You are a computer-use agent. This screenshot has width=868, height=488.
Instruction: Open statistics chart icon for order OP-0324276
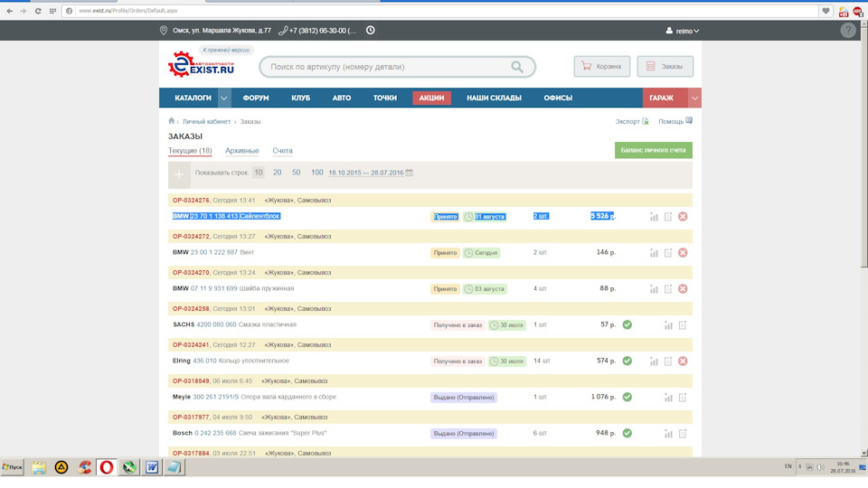click(x=654, y=217)
